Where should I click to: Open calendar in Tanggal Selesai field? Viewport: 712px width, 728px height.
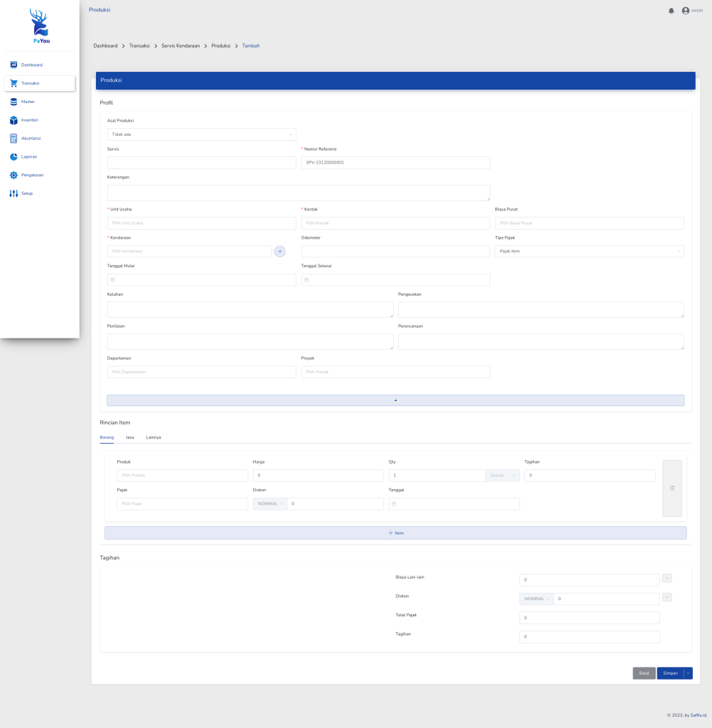pos(307,280)
